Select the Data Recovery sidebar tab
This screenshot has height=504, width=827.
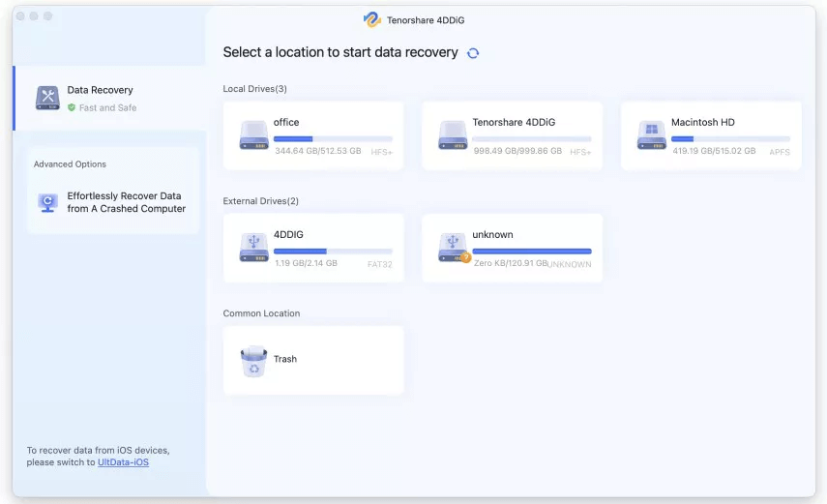pos(109,98)
